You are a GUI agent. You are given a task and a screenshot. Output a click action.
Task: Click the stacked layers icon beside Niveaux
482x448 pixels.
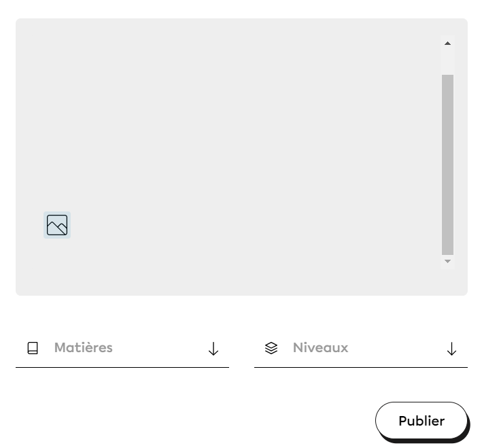tap(271, 348)
